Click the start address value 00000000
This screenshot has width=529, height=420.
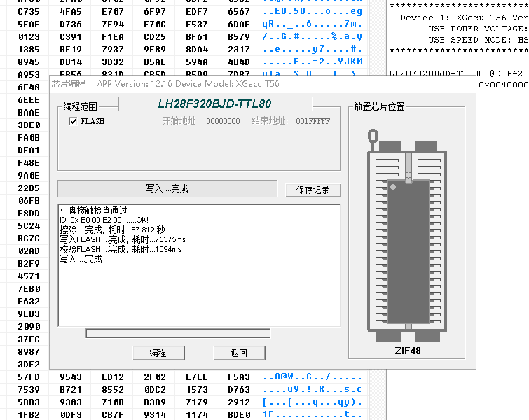[x=223, y=121]
